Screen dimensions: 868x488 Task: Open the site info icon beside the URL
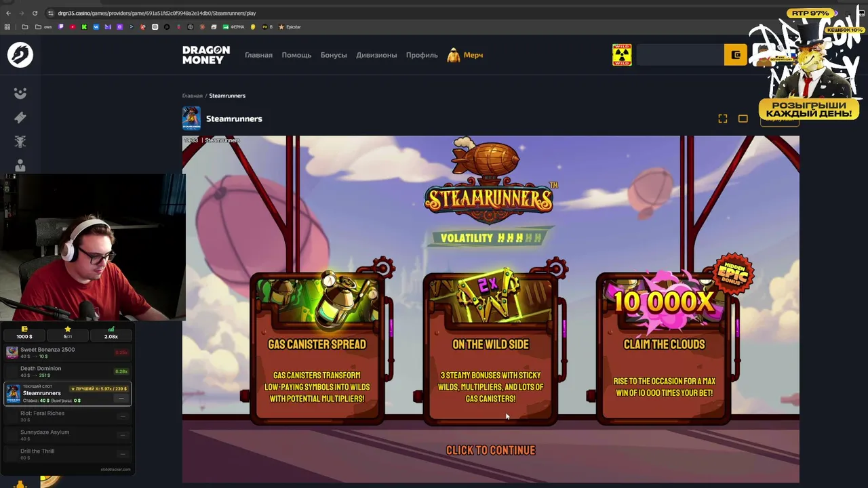pyautogui.click(x=51, y=13)
